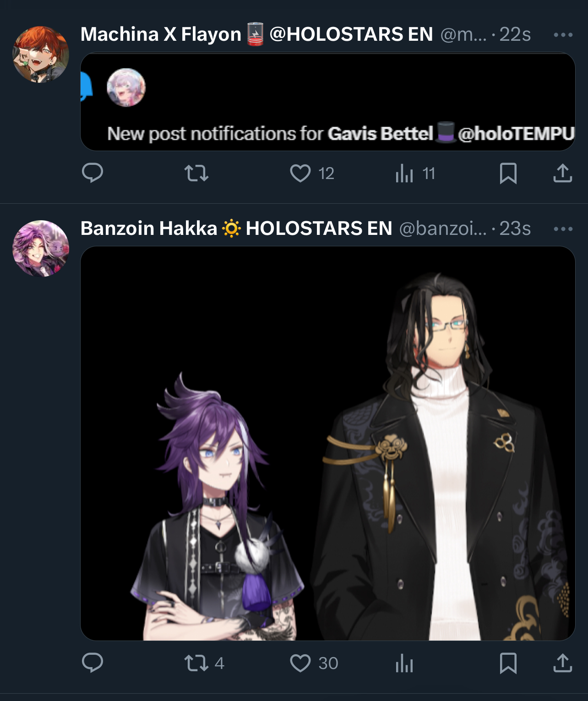Repost Machina X Flayon's post
588x701 pixels.
pyautogui.click(x=196, y=174)
